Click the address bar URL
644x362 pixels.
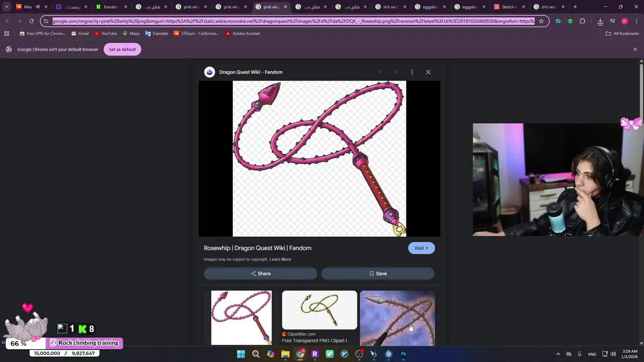point(293,21)
